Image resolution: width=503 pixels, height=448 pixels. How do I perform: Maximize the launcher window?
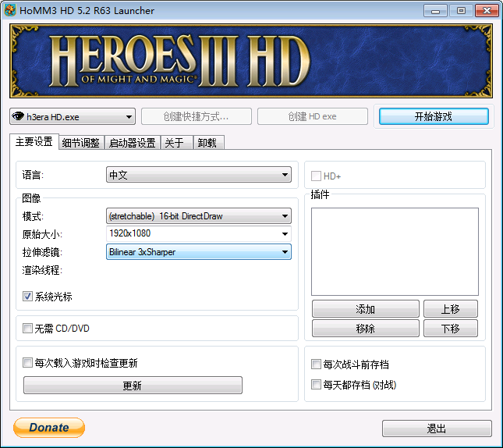click(x=461, y=11)
